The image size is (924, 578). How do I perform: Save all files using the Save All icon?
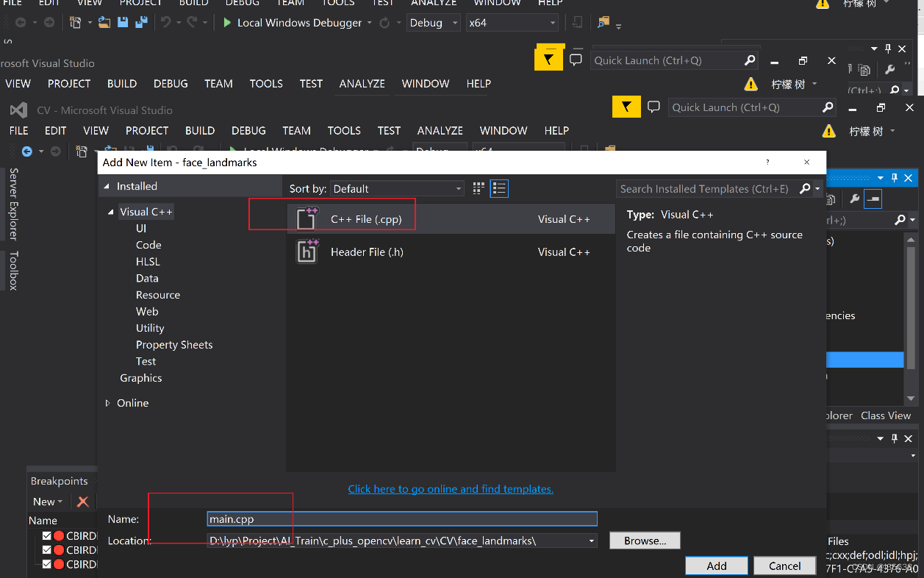pyautogui.click(x=140, y=22)
